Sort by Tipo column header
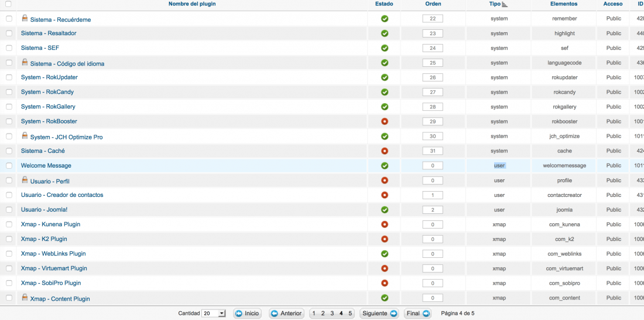The image size is (644, 320). (x=495, y=4)
